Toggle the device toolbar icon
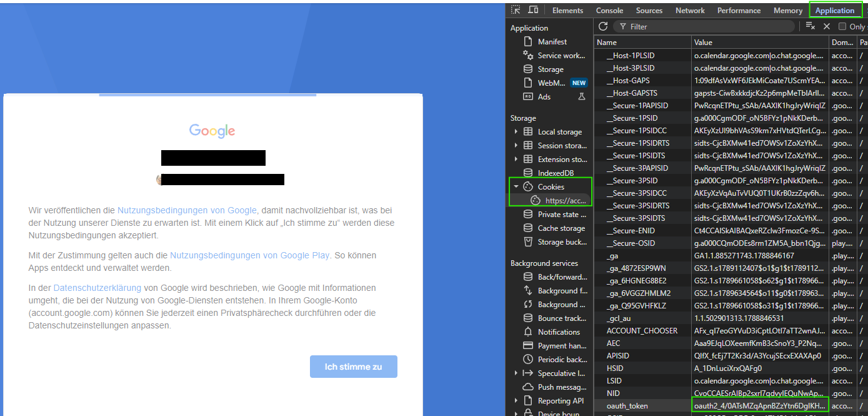 coord(533,10)
